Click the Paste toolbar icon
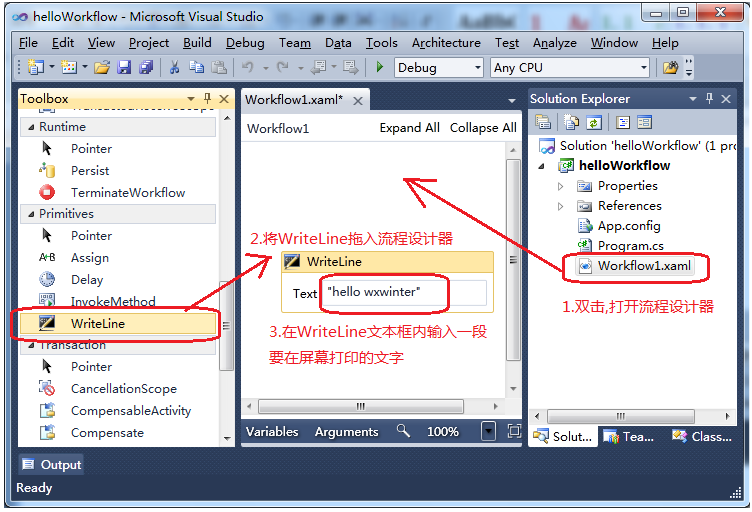This screenshot has height=512, width=752. pyautogui.click(x=219, y=67)
